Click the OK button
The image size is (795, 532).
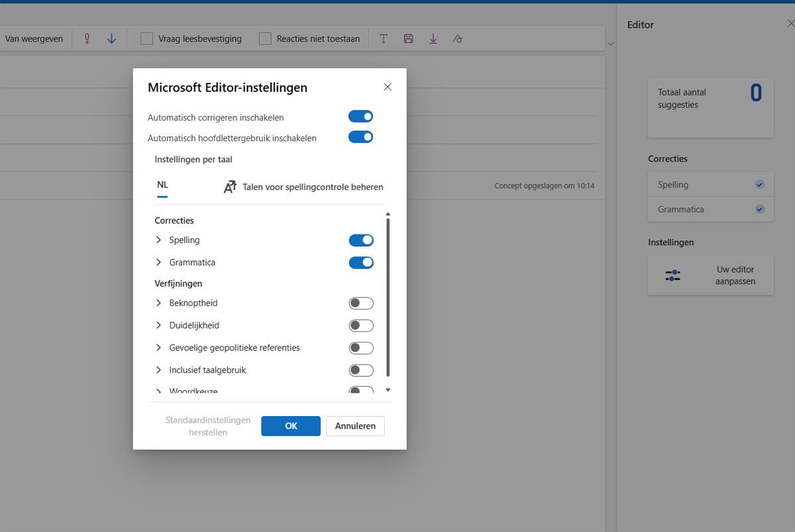coord(291,426)
